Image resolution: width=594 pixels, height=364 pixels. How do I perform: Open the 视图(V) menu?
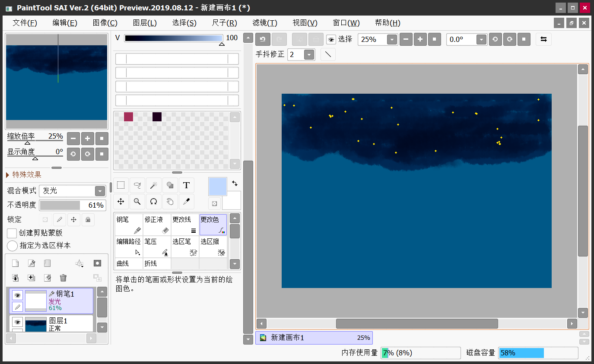[x=305, y=23]
